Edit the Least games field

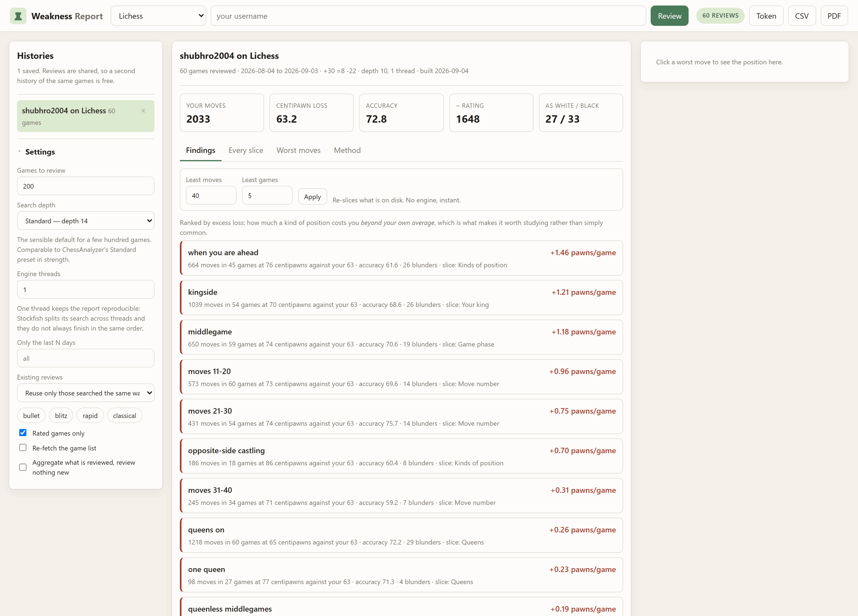click(267, 196)
